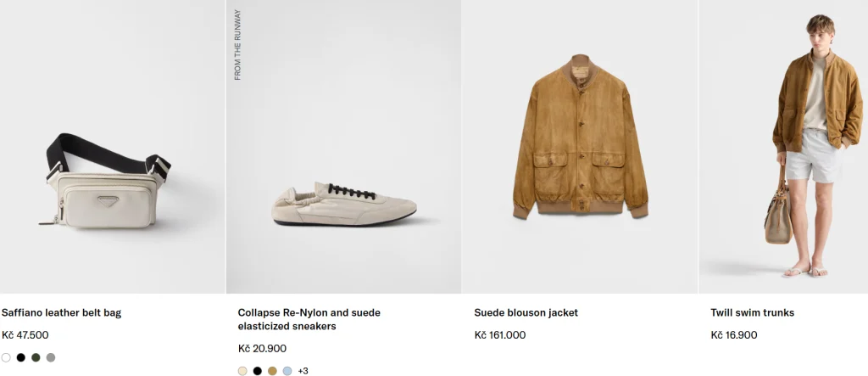Choose gray swatch for belt bag

click(51, 357)
